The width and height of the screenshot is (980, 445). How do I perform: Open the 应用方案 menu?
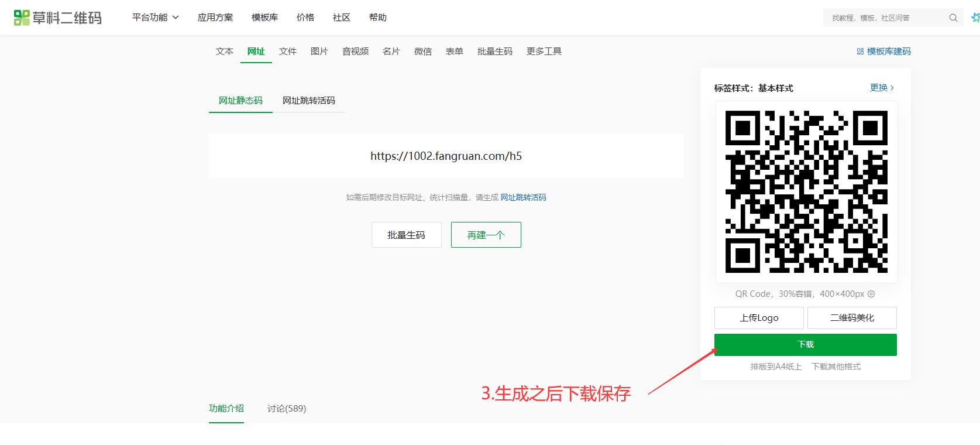pos(215,18)
